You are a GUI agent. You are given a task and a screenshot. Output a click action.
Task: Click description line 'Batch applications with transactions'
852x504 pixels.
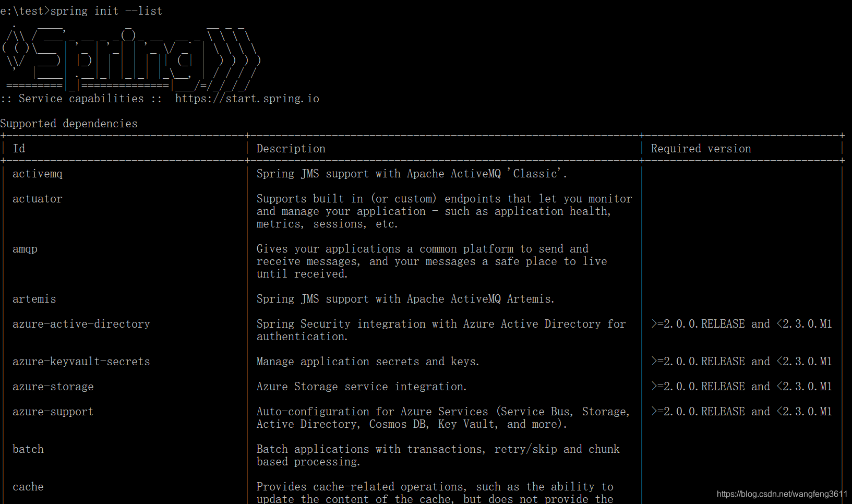(438, 449)
